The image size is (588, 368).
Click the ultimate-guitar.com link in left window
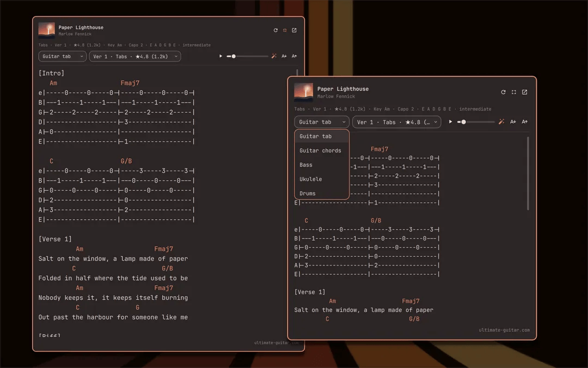277,343
